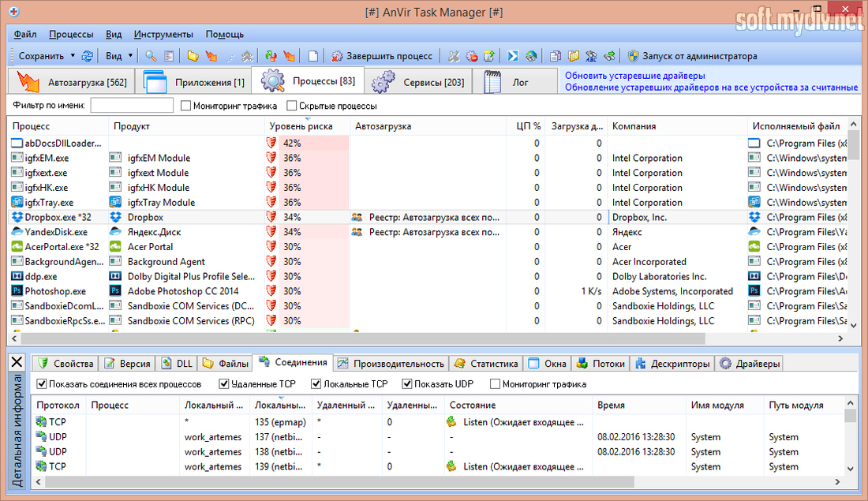Click the crossed tools toolbar icon
868x501 pixels.
click(x=454, y=56)
